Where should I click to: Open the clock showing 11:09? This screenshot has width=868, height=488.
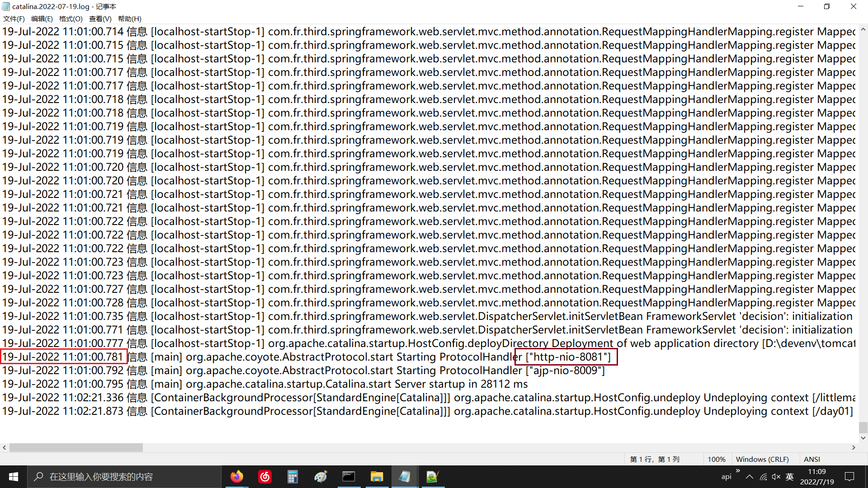[816, 477]
